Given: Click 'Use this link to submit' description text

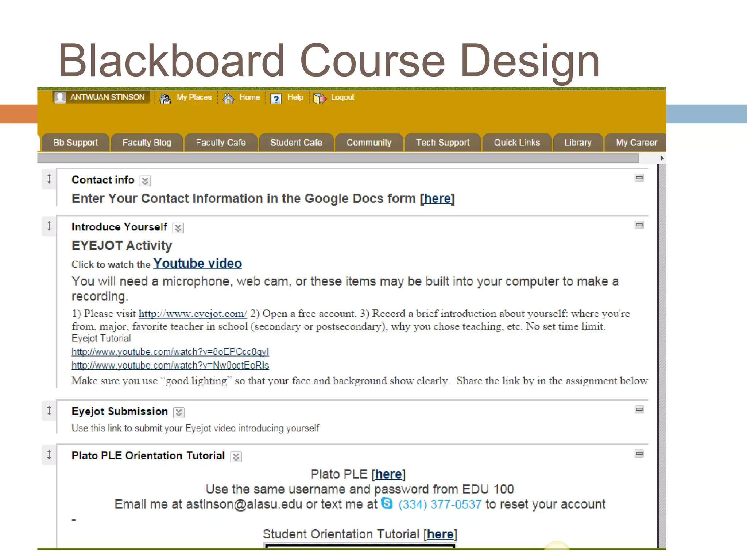Looking at the screenshot, I should click(195, 428).
